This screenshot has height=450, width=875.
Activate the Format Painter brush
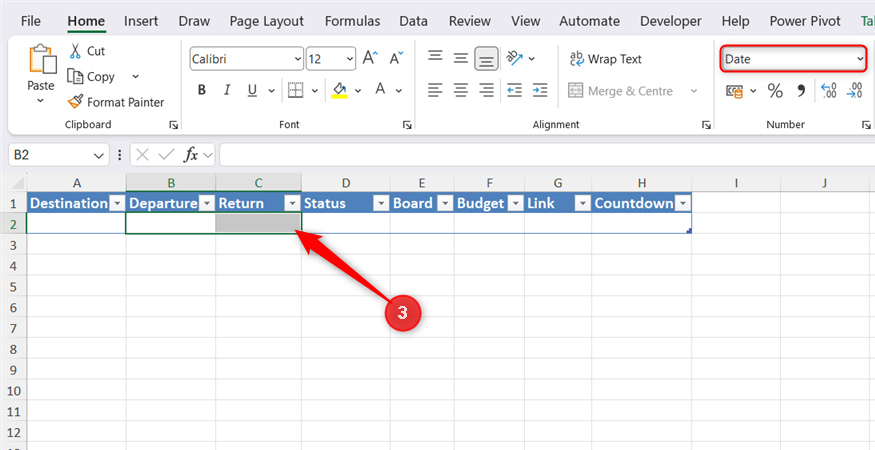75,102
